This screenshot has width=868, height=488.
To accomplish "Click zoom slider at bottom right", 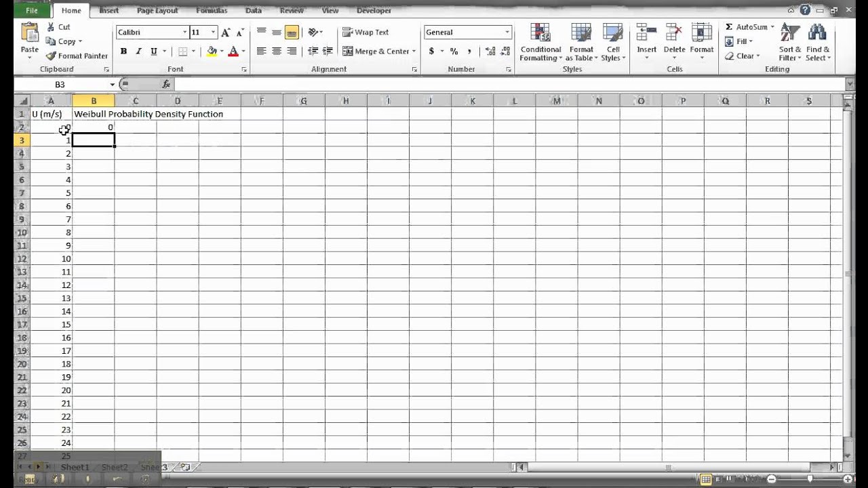I will 809,479.
